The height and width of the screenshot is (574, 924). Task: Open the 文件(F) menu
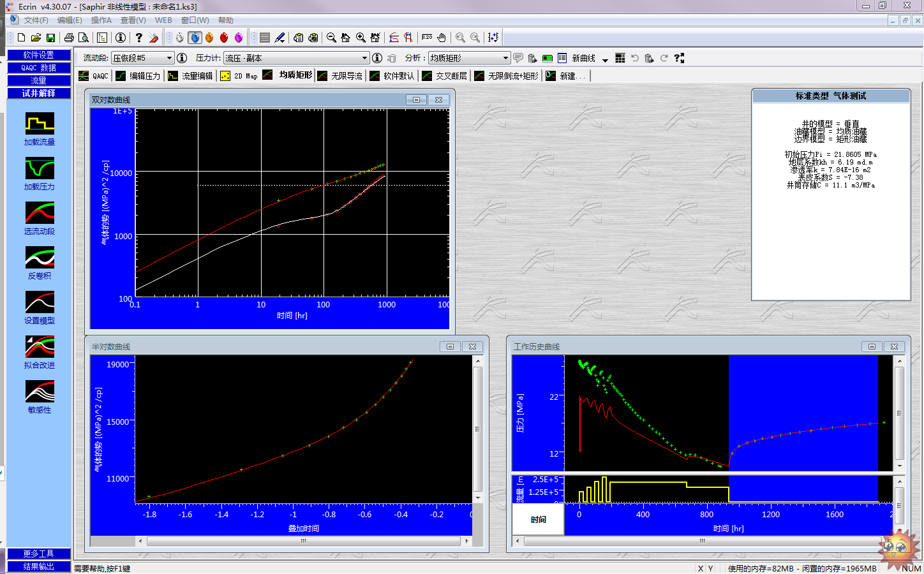coord(36,20)
